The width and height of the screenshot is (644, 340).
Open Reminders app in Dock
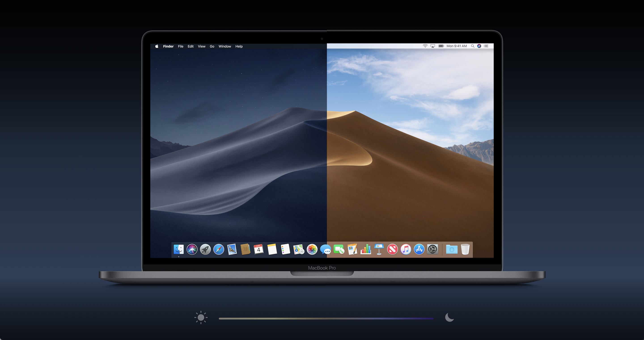click(x=285, y=249)
